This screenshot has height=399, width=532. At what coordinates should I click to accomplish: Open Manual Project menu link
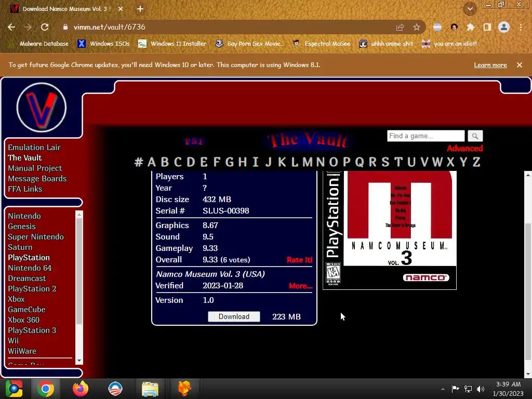[x=35, y=168]
